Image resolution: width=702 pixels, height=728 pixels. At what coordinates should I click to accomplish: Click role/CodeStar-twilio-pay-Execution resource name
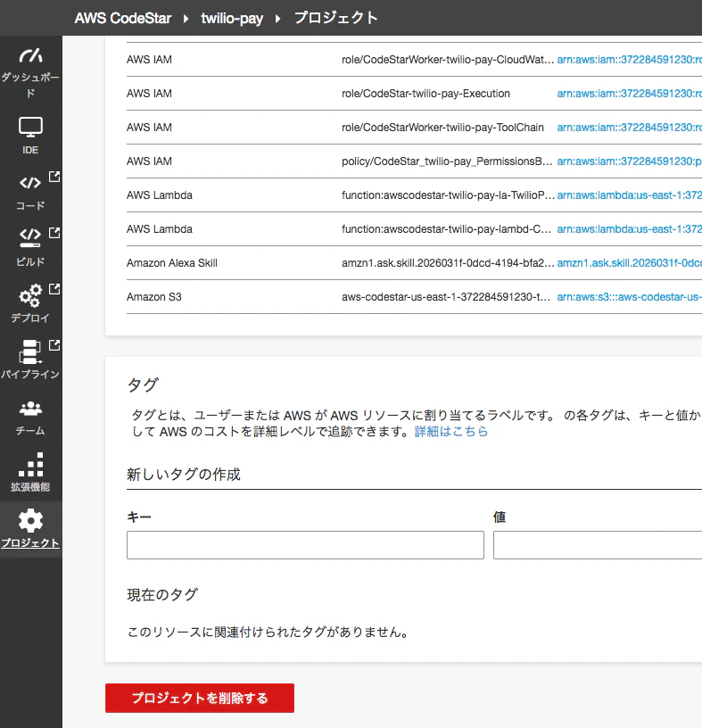425,94
